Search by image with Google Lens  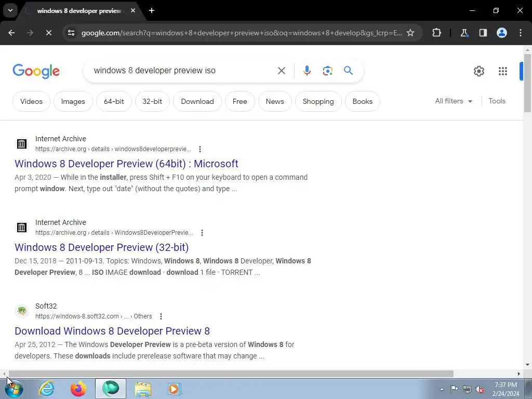pos(327,71)
